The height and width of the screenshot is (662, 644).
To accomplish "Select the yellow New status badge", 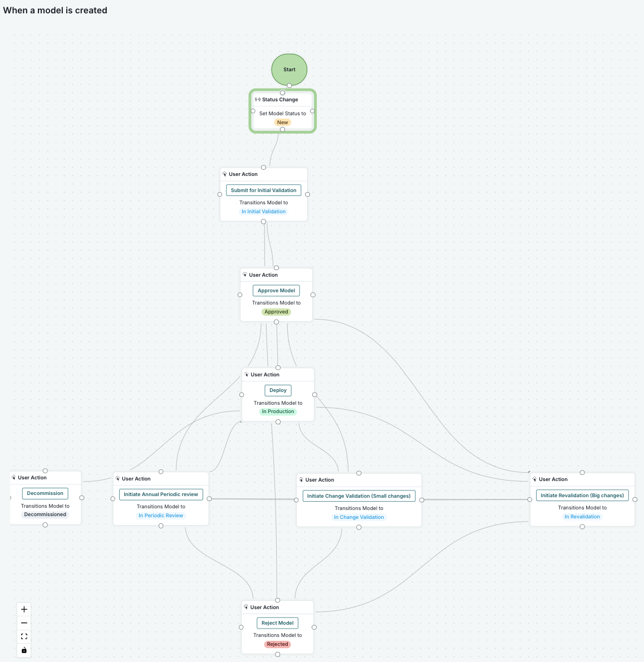I will (282, 122).
